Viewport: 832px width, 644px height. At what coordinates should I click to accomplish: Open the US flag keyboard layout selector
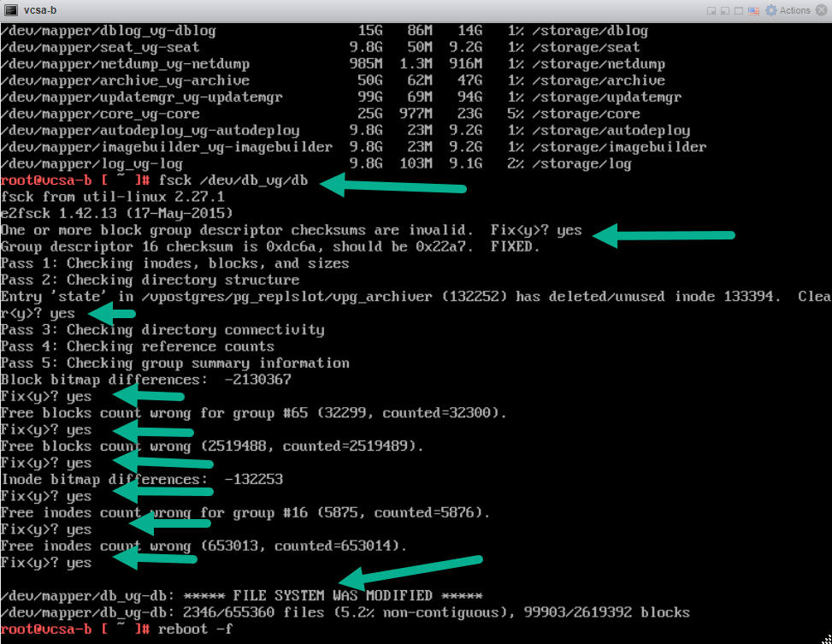click(x=755, y=11)
